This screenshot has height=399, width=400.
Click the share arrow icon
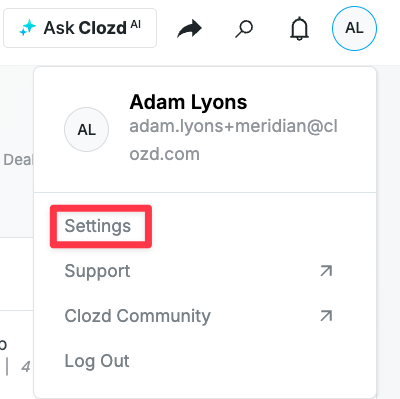189,29
